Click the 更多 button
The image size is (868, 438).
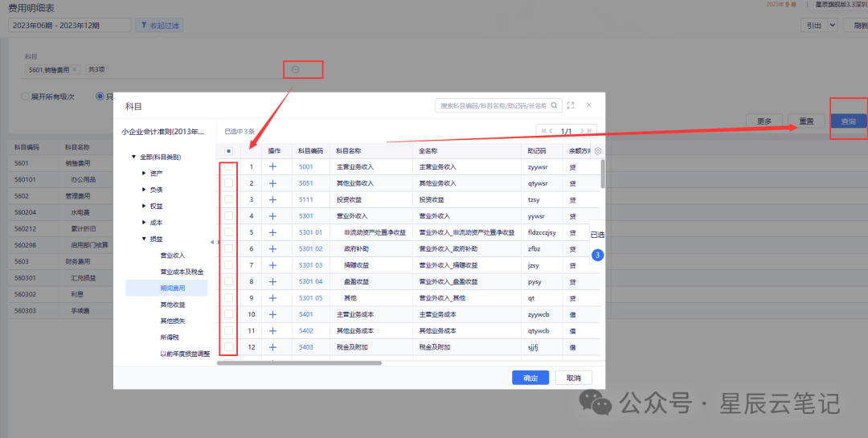pos(764,121)
